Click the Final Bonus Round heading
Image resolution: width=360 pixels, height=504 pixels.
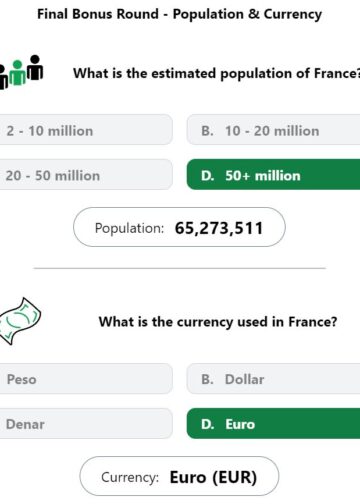[x=179, y=14]
